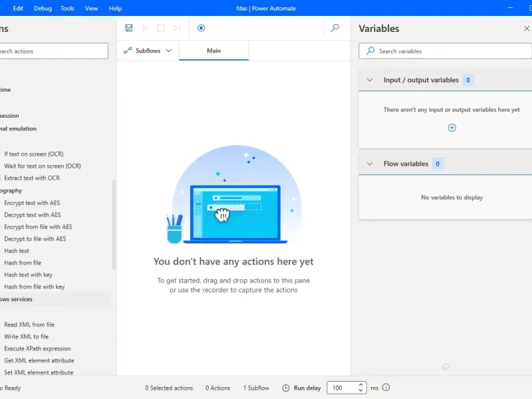Expand the Windows services actions group
532x399 pixels.
point(55,299)
